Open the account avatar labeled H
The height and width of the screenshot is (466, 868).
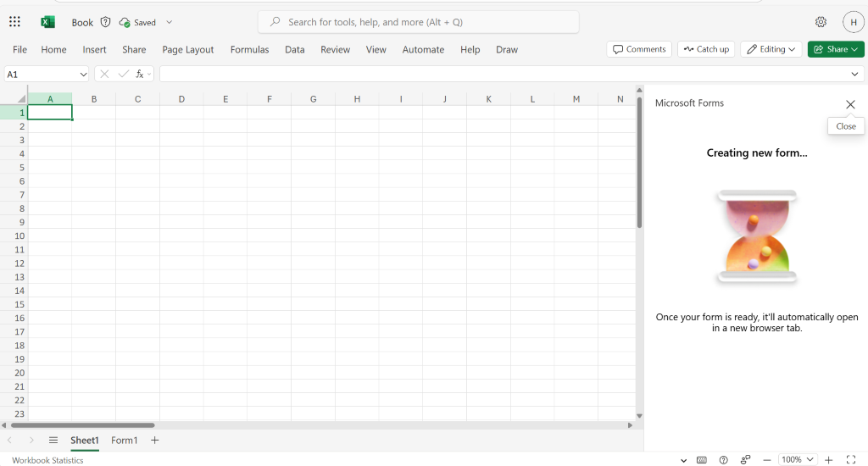(x=854, y=22)
